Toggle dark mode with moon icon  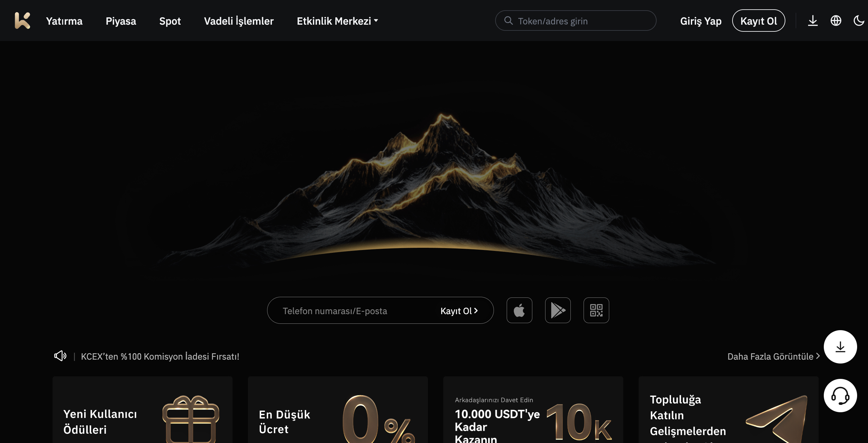coord(859,21)
